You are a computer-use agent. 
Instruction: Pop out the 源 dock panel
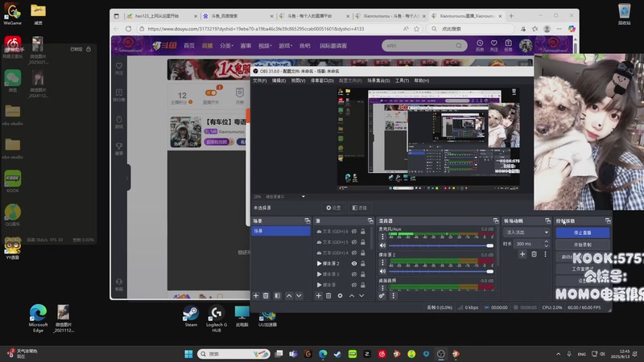coord(370,220)
